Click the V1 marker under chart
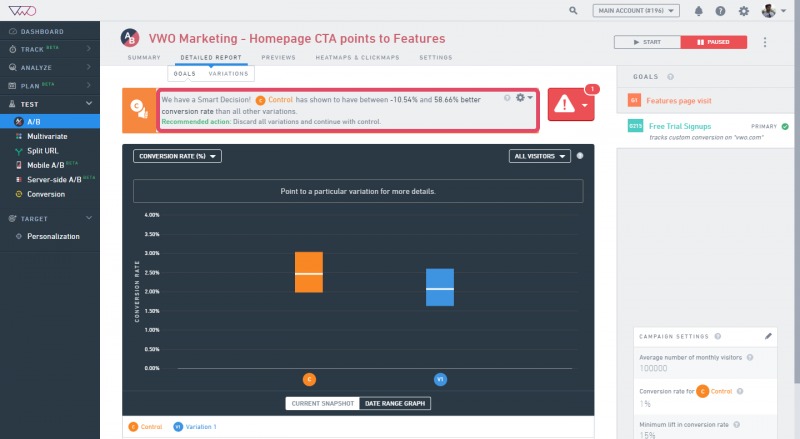The height and width of the screenshot is (439, 800). [x=440, y=379]
